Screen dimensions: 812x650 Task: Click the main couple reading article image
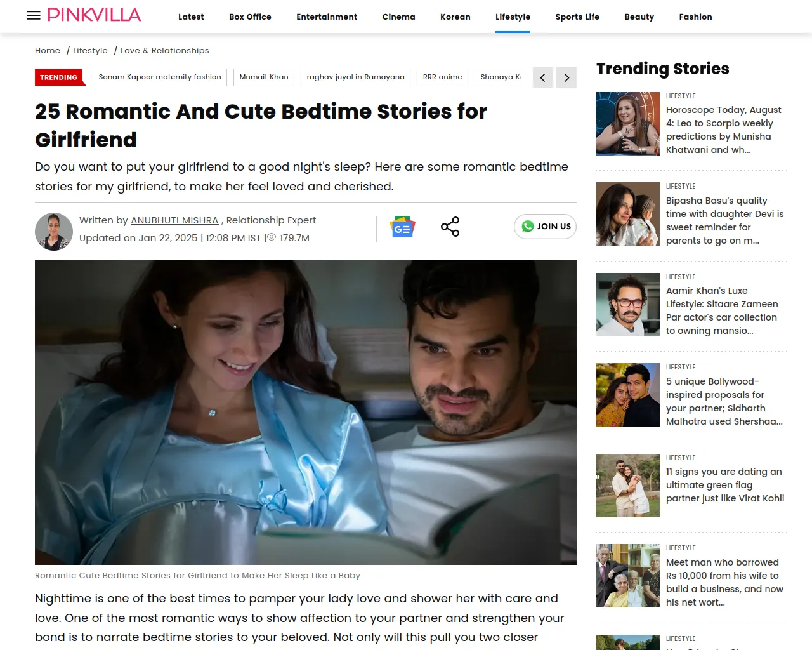point(306,413)
